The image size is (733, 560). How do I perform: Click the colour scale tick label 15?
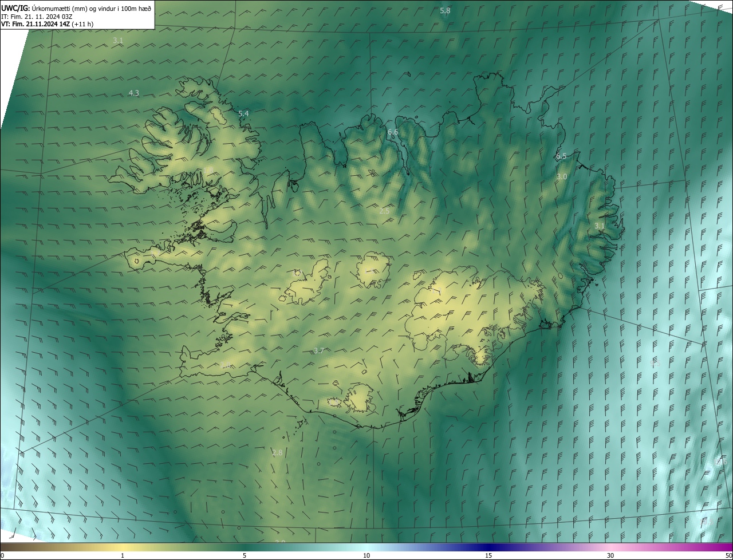pyautogui.click(x=488, y=555)
